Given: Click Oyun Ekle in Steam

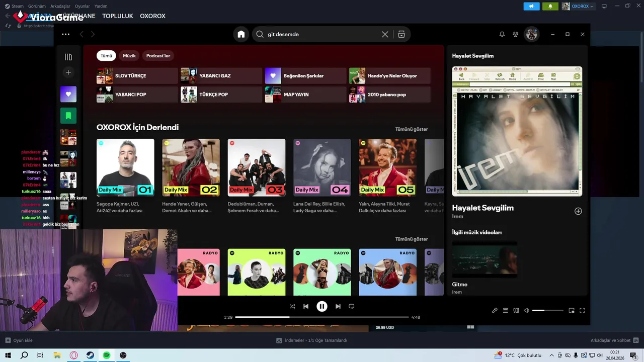Looking at the screenshot, I should [19, 340].
